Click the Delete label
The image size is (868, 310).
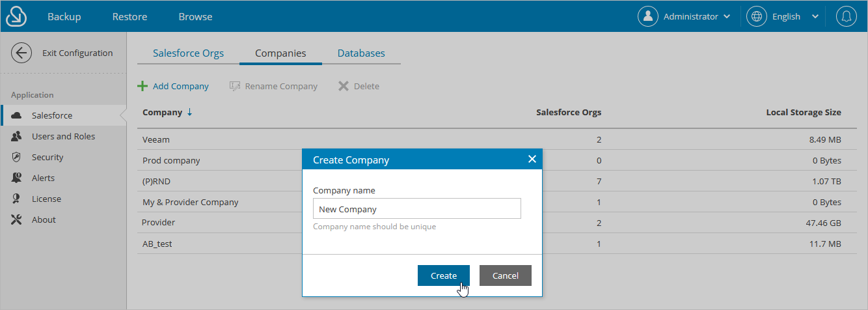(x=366, y=86)
